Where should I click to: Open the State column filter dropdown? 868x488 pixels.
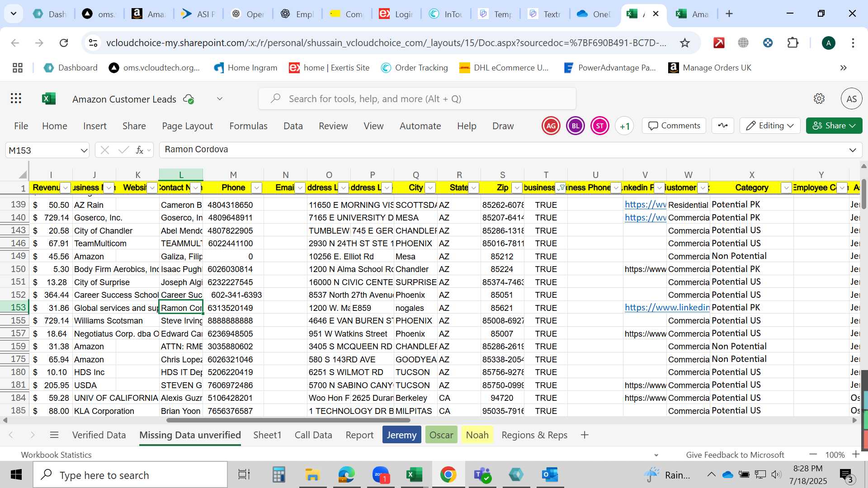coord(474,188)
